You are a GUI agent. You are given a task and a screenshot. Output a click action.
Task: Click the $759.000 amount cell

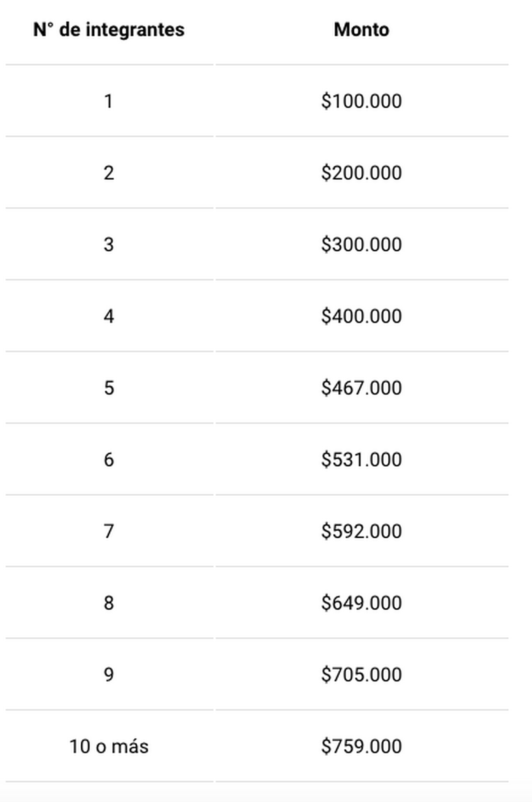point(362,746)
